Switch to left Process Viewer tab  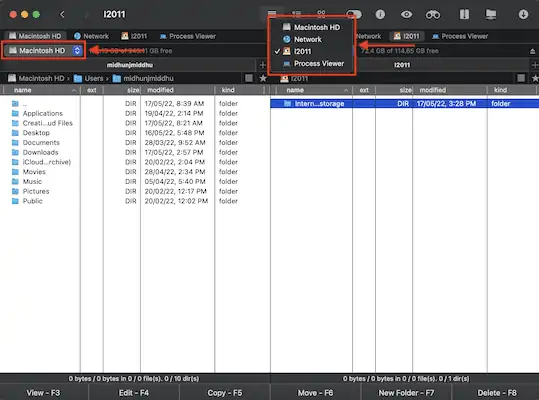(x=188, y=36)
